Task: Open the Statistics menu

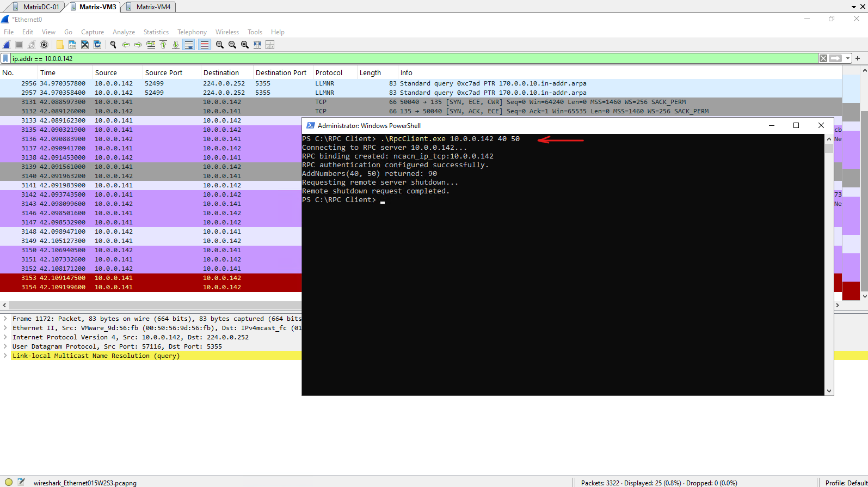Action: click(156, 32)
